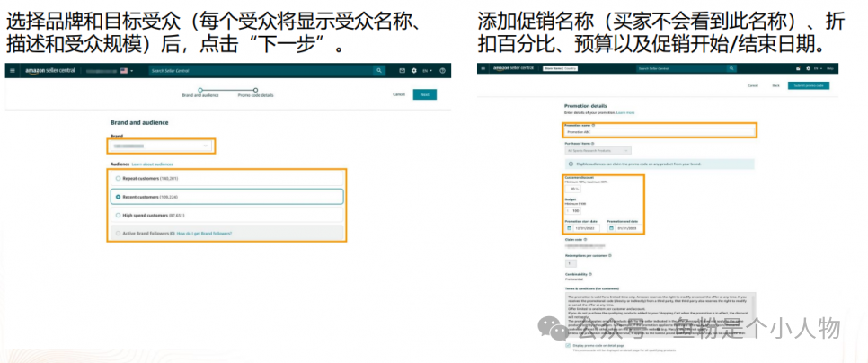
Task: Open the EN language dropdown in the Promotion details screen
Action: pos(818,68)
